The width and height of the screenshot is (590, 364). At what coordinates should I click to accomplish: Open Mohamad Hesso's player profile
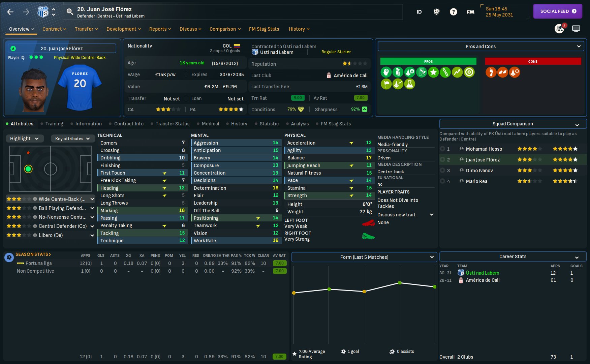point(484,149)
